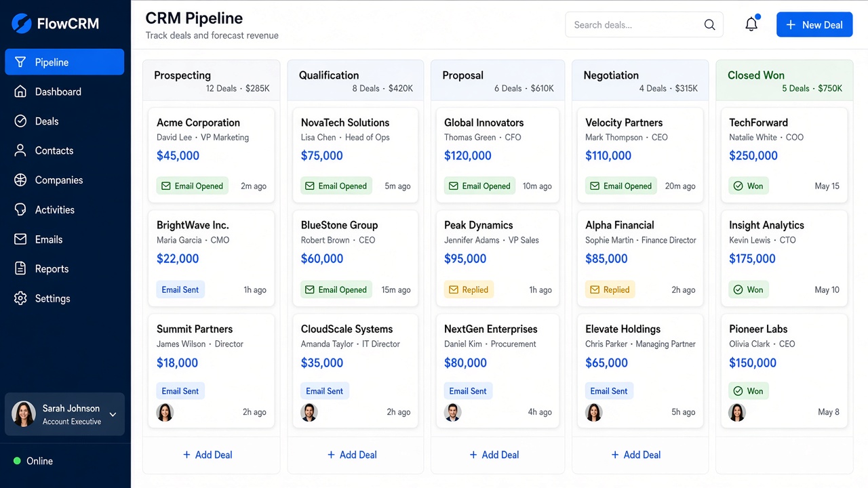Click the Settings gear icon in sidebar
868x488 pixels.
click(x=20, y=298)
